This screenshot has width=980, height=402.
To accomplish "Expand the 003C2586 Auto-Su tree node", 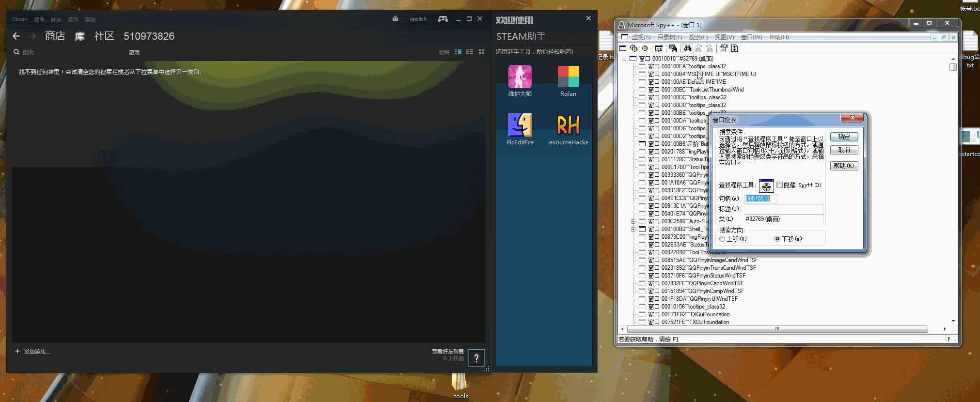I will click(633, 221).
